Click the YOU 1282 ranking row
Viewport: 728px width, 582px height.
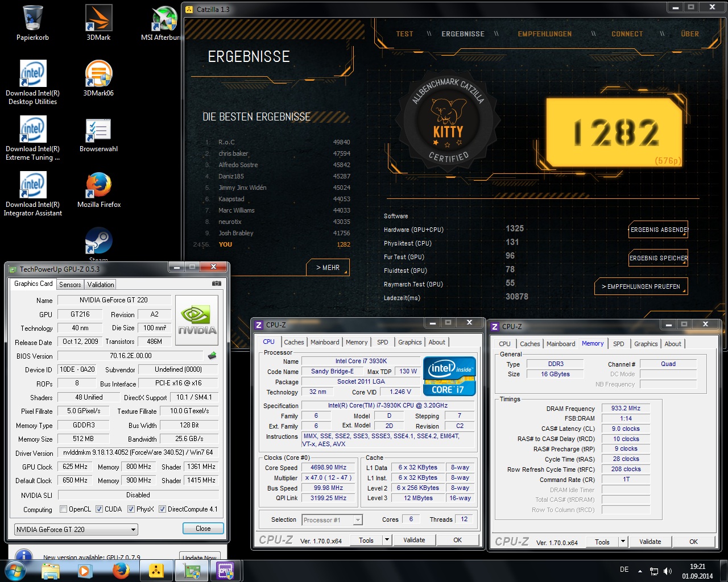click(272, 244)
